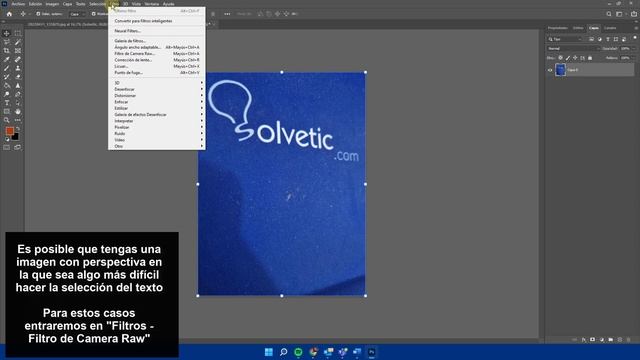Switch to the Canales panel tab
Screen dimensions: 640x360
[x=610, y=28]
